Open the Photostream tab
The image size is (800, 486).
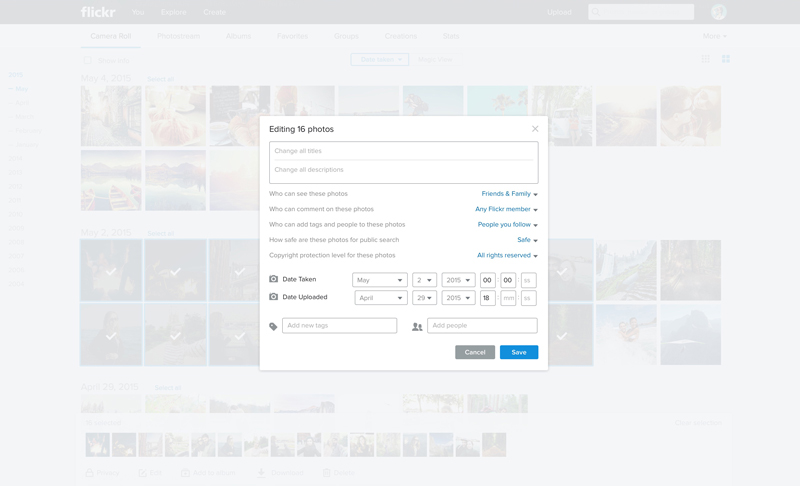179,36
